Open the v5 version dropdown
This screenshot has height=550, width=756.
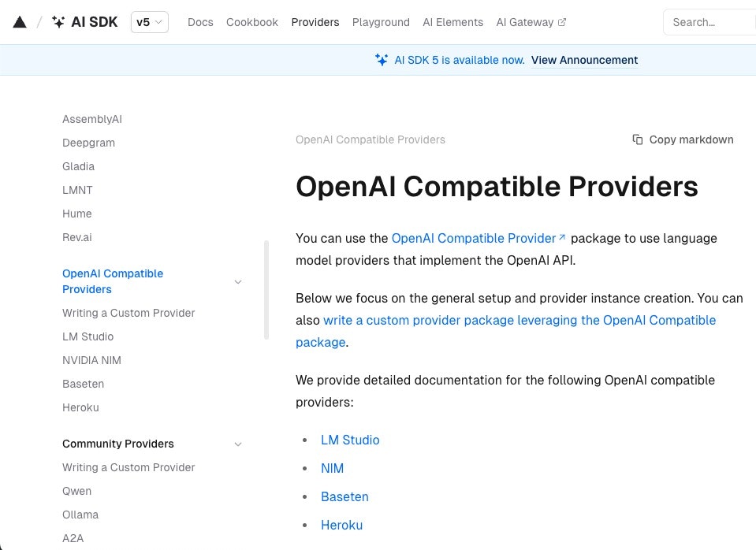[x=150, y=22]
